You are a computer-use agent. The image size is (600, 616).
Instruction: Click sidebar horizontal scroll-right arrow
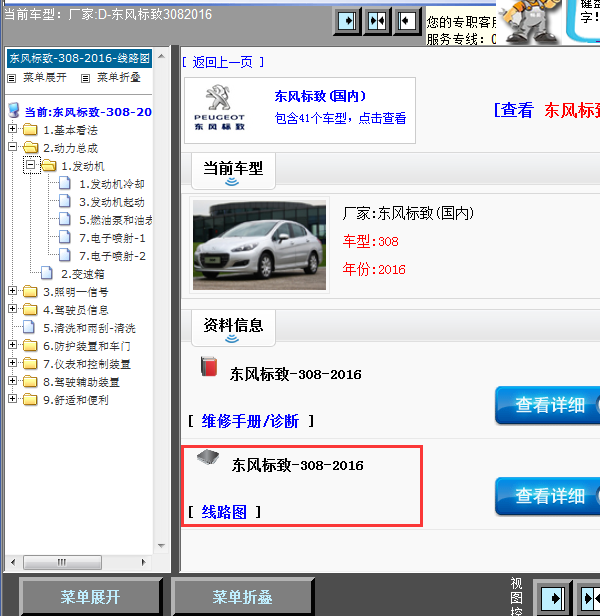(144, 562)
